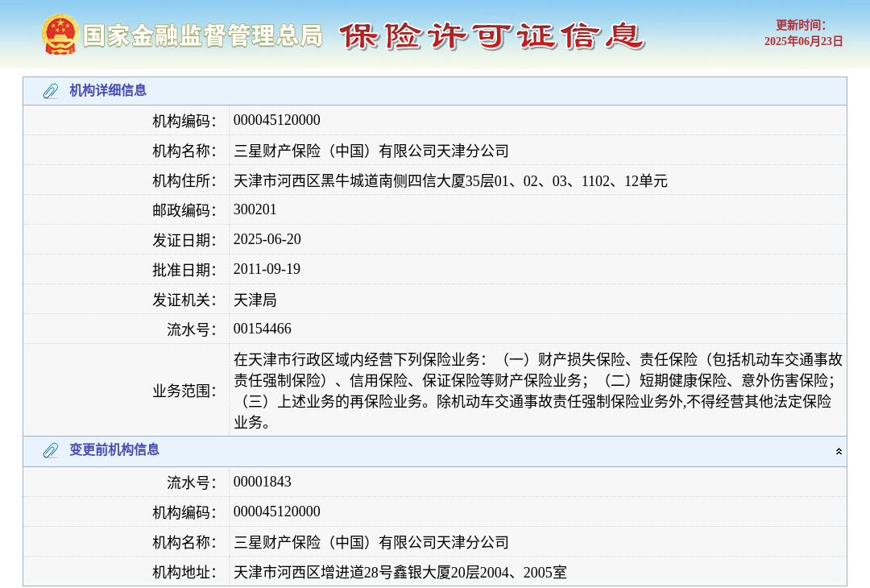Click the national emblem logo in the header
Viewport: 870px width, 588px height.
tap(60, 35)
